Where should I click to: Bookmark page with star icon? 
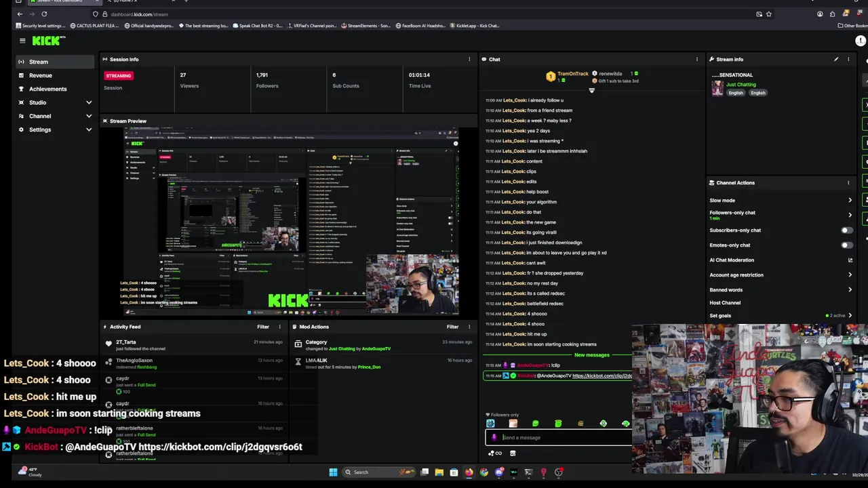point(768,14)
